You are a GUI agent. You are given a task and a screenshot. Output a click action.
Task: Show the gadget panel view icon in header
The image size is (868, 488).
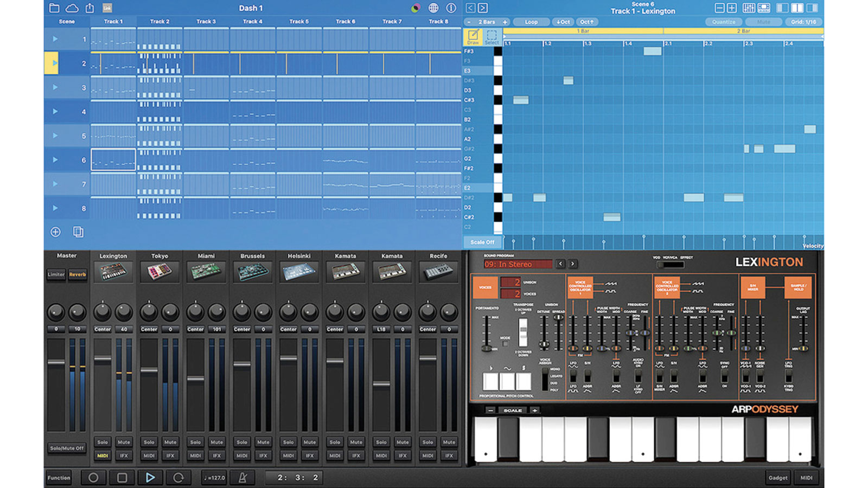[x=764, y=8]
